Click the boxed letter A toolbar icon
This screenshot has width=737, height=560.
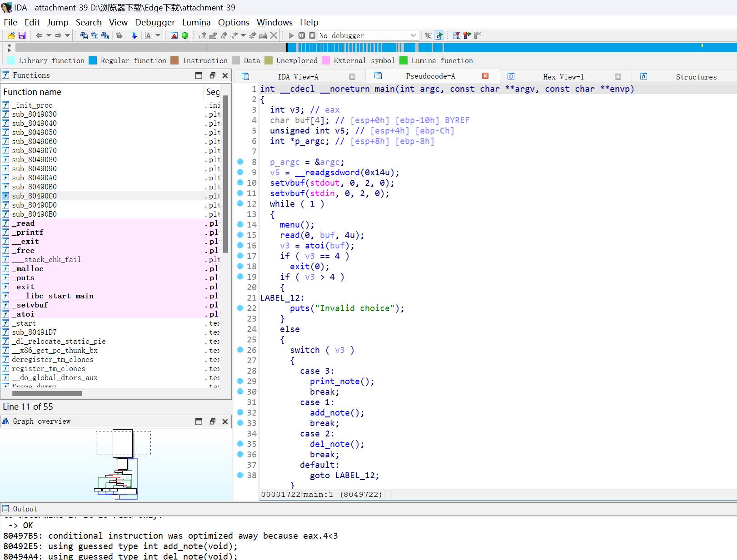coord(149,35)
